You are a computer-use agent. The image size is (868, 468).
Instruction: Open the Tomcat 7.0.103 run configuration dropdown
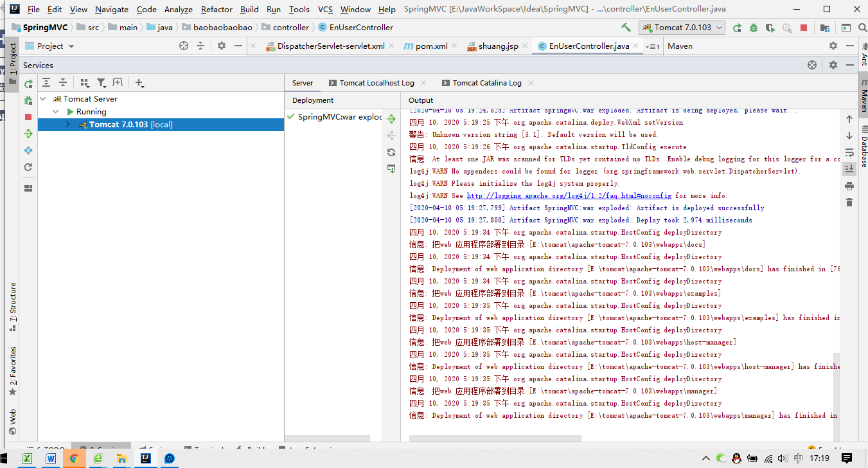683,28
